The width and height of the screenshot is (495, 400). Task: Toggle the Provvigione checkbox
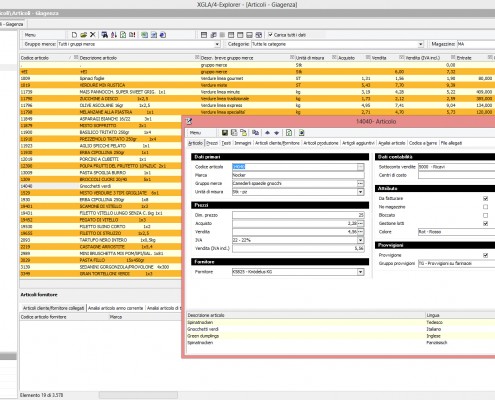(485, 255)
